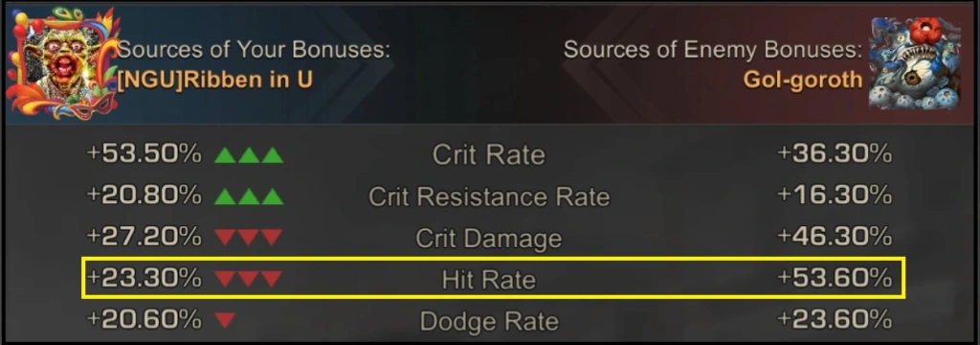
Task: Click red down arrows in Hit Rate row
Action: (x=249, y=279)
